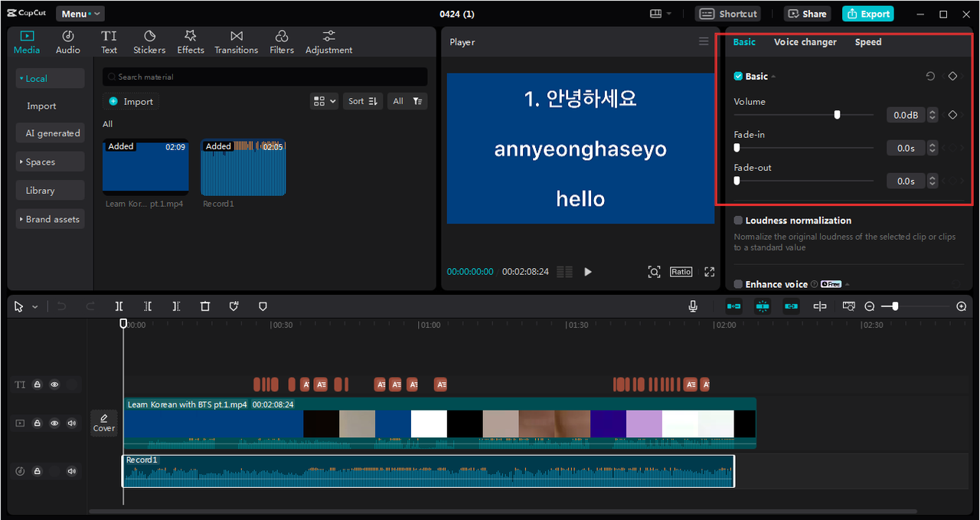This screenshot has height=520, width=980.
Task: Select the Library sidebar item
Action: (50, 191)
